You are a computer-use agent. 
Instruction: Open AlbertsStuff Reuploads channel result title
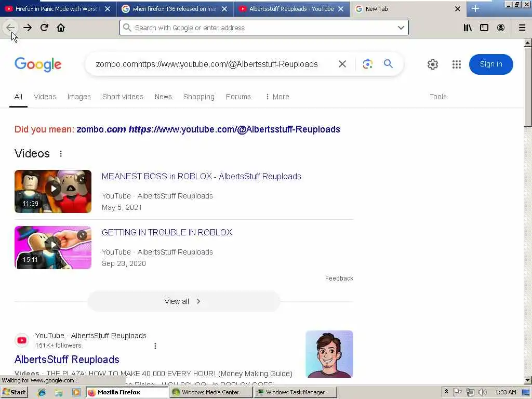click(x=67, y=360)
